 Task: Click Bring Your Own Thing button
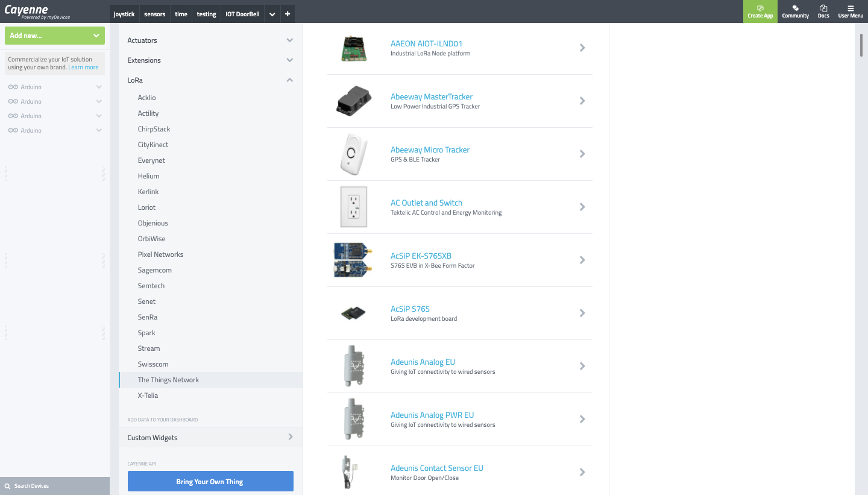(x=210, y=482)
